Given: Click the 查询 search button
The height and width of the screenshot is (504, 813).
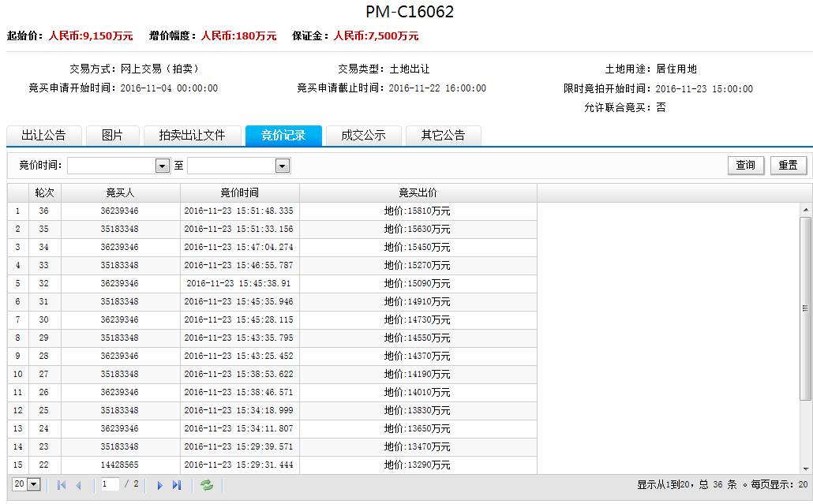Looking at the screenshot, I should click(x=746, y=165).
